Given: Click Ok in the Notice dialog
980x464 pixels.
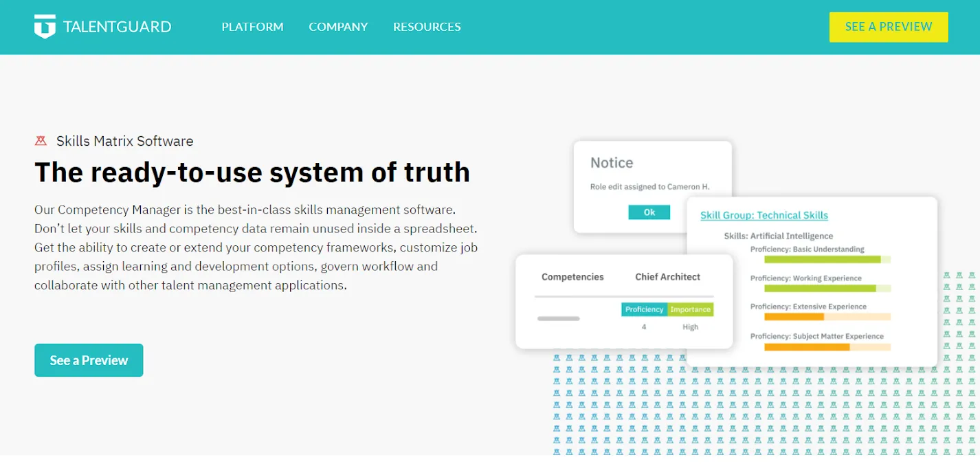Looking at the screenshot, I should tap(649, 212).
